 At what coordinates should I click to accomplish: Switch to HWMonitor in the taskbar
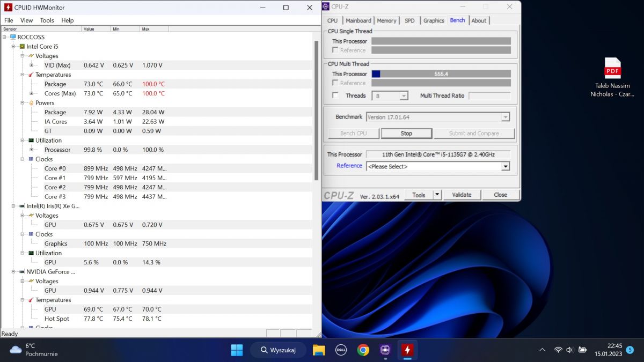pyautogui.click(x=407, y=350)
